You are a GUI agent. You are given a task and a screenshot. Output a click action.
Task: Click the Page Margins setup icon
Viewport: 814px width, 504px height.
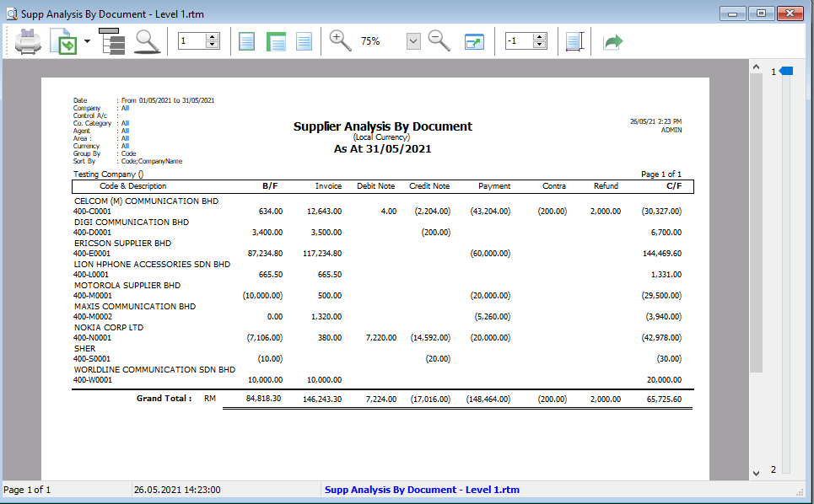point(574,40)
